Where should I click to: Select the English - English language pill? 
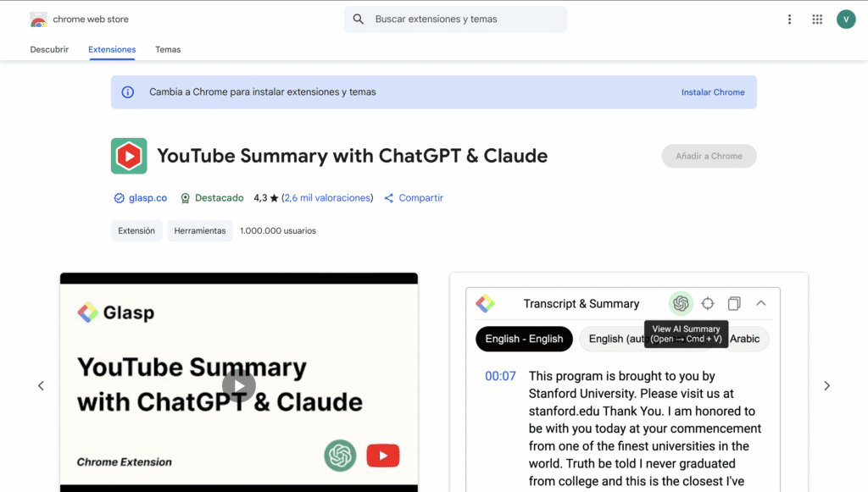524,339
